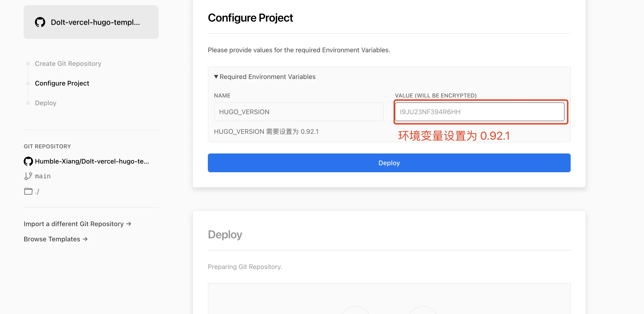Click GitHub icon in the template card

tap(40, 22)
